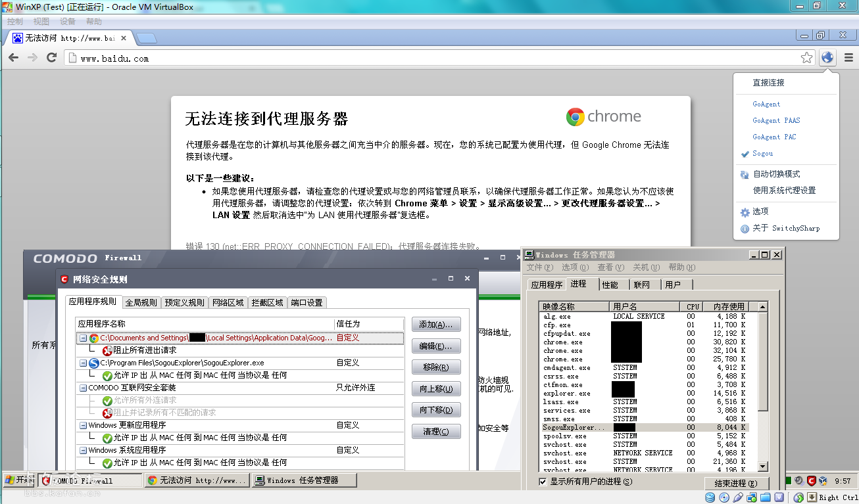The height and width of the screenshot is (504, 859).
Task: Toggle 显示所有用户的进程 checkbox
Action: point(543,482)
